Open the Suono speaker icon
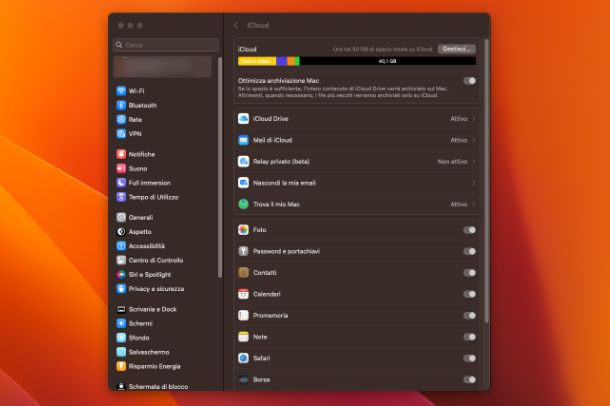The image size is (610, 406). [x=121, y=168]
